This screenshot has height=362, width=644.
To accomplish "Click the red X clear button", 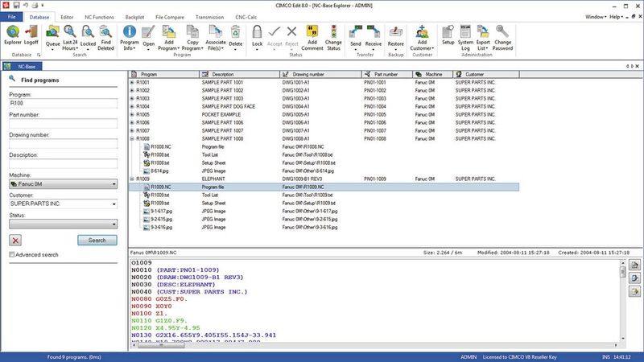I will click(15, 241).
